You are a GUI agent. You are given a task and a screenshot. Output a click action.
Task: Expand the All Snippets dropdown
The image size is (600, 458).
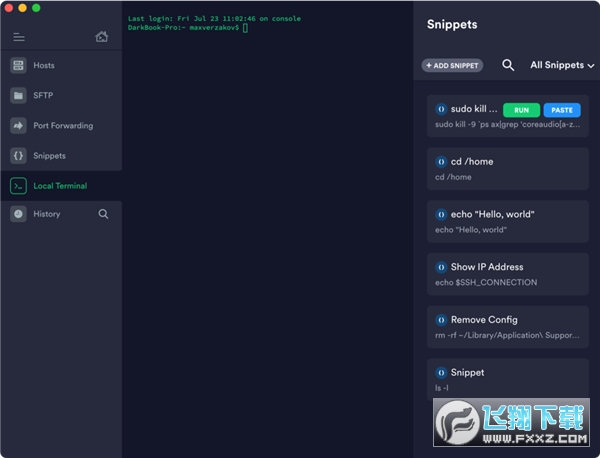[561, 65]
